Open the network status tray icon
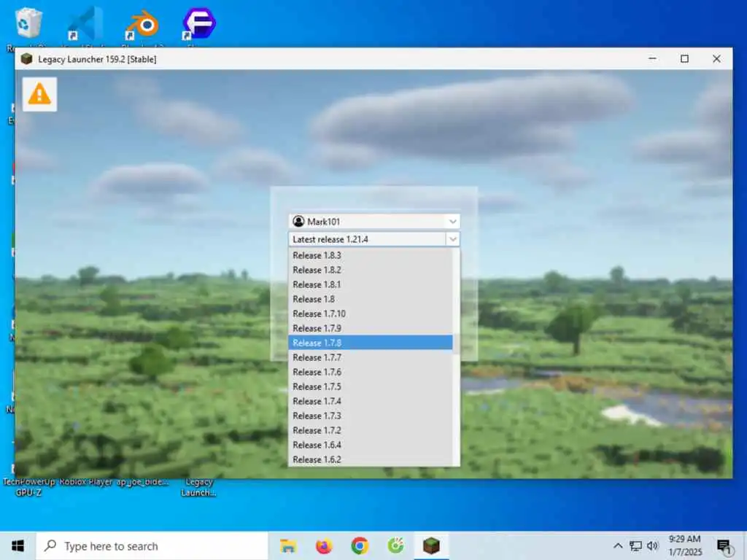 point(635,545)
